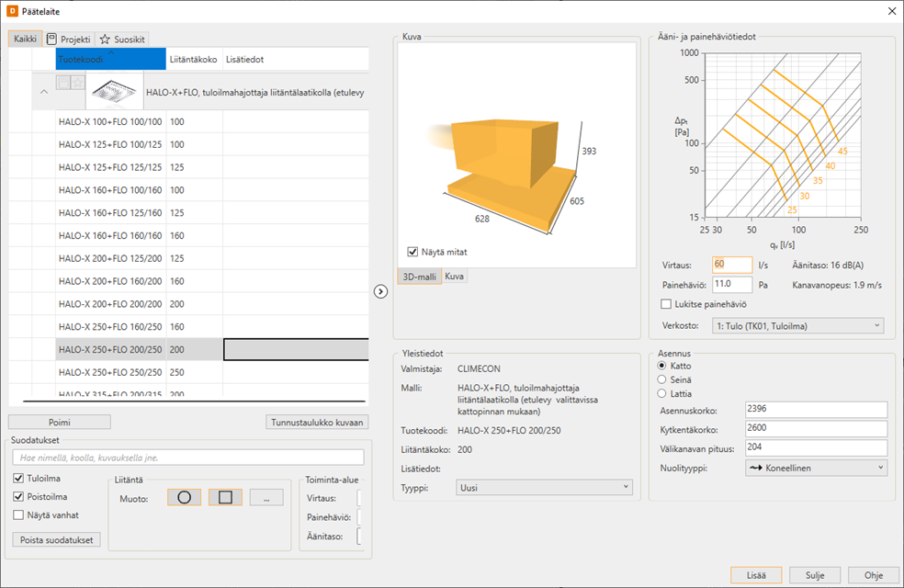Sort by the Tuotekoodi column header
This screenshot has width=904, height=588.
tap(110, 60)
